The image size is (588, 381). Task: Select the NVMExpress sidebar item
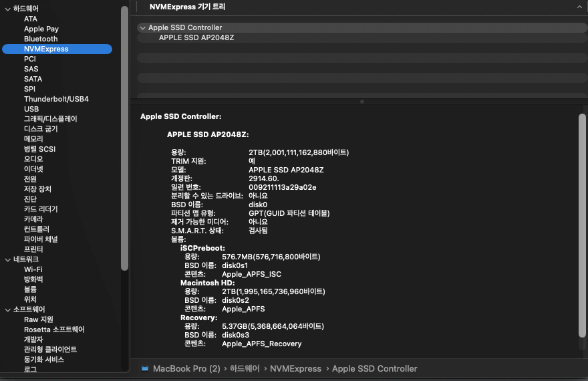coord(57,49)
